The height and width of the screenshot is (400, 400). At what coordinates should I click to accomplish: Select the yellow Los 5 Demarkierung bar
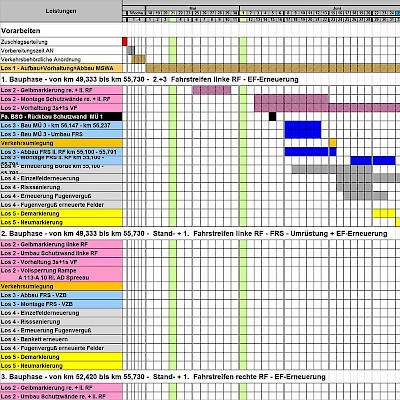point(384,213)
